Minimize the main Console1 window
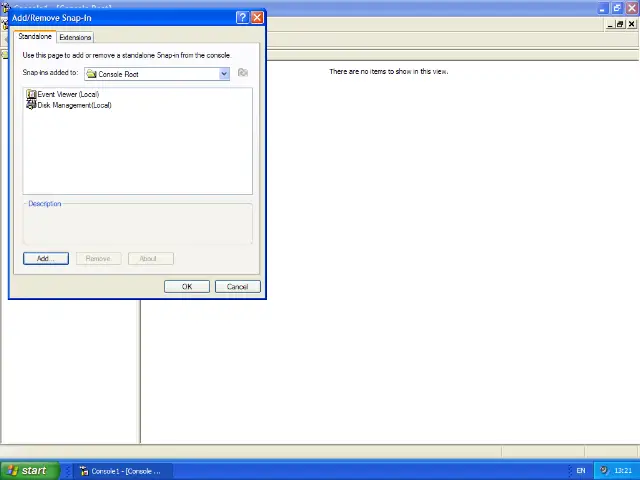This screenshot has width=640, height=480. click(x=604, y=9)
